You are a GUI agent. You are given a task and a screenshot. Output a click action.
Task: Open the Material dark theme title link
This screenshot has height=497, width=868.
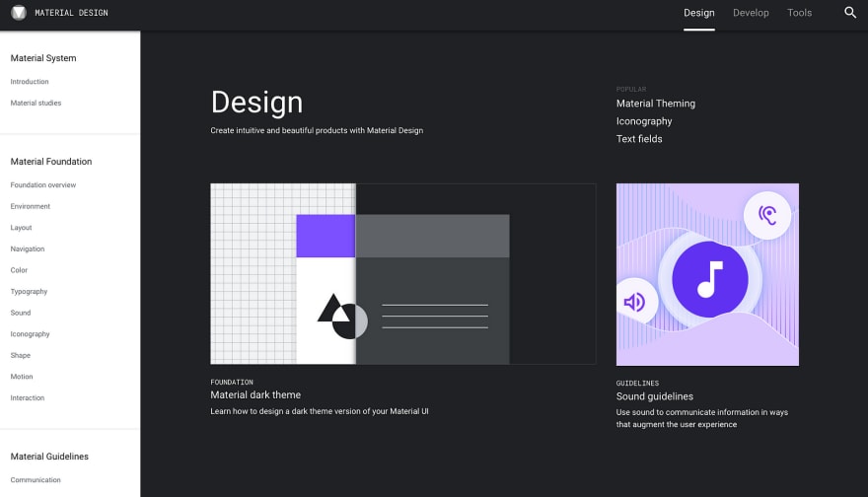255,394
